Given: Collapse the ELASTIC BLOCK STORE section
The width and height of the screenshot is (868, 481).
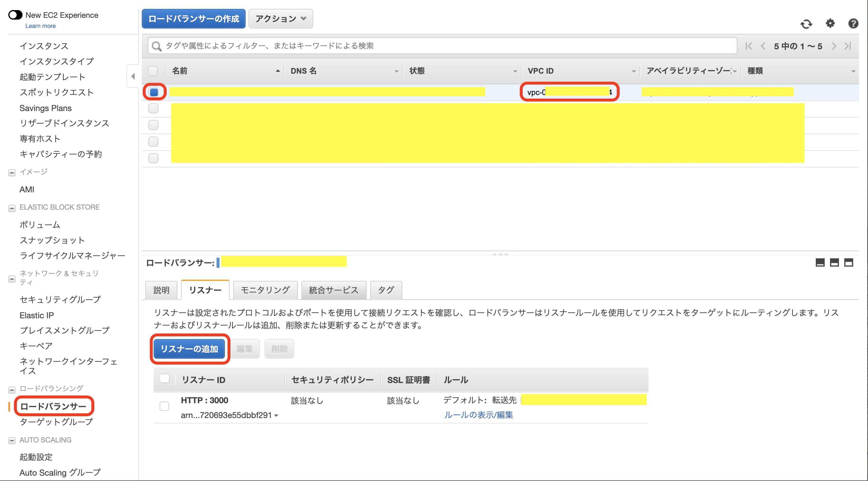Looking at the screenshot, I should (x=12, y=208).
